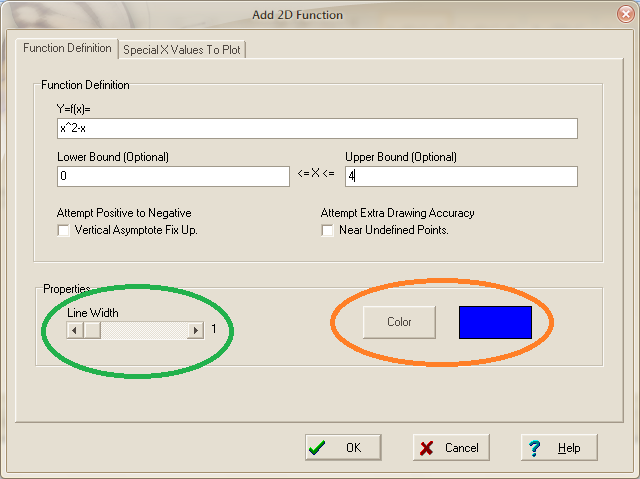Click into the Lower Bound field

pos(173,177)
